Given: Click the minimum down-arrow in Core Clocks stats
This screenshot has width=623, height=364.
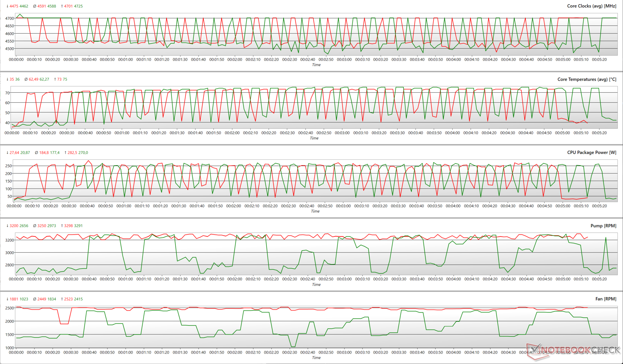Looking at the screenshot, I should click(x=7, y=6).
